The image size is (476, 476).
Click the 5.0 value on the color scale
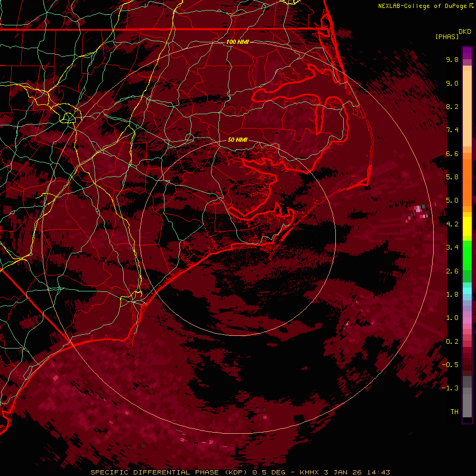coord(452,200)
